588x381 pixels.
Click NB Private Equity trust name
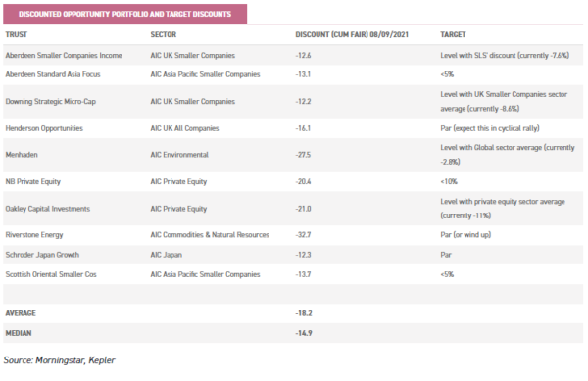tap(33, 181)
